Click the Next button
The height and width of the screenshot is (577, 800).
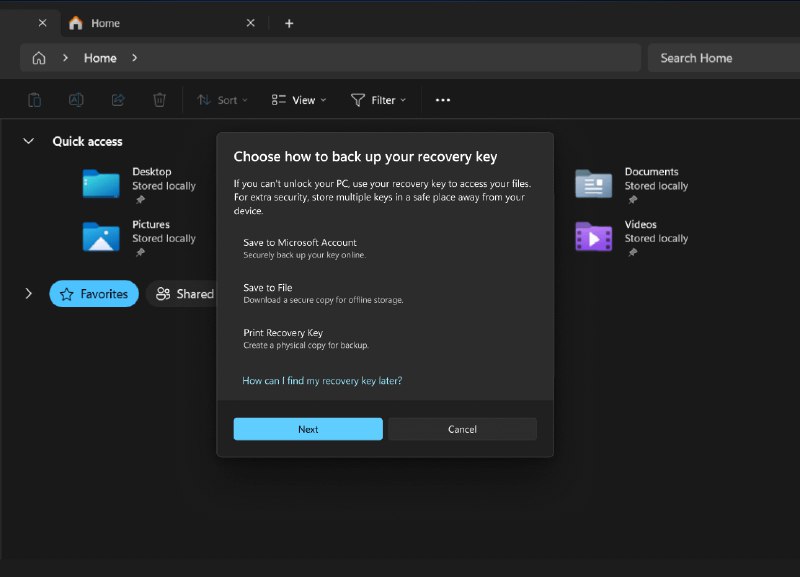pyautogui.click(x=308, y=429)
